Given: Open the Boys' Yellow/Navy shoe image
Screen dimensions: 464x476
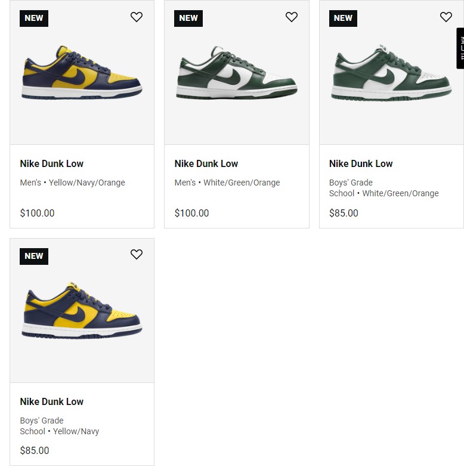Looking at the screenshot, I should click(82, 310).
